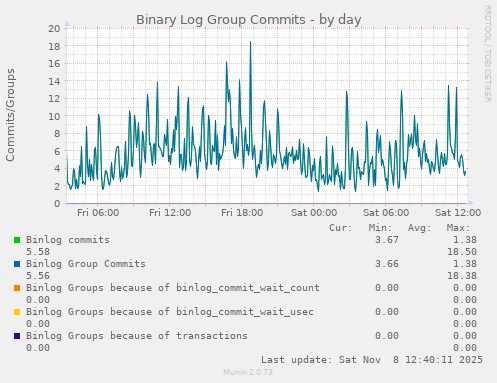The width and height of the screenshot is (497, 383).
Task: Click the 'Sat 00:00' x-axis label
Action: tap(314, 213)
